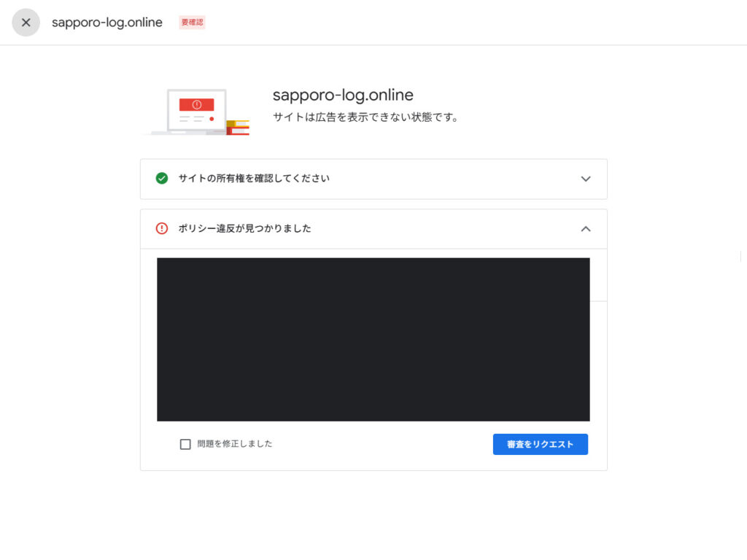Click the green checkmark ownership icon
Screen dimensions: 747x560
162,179
